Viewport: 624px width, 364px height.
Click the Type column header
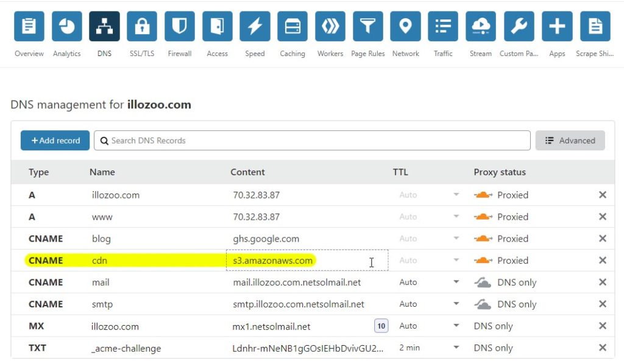(38, 172)
